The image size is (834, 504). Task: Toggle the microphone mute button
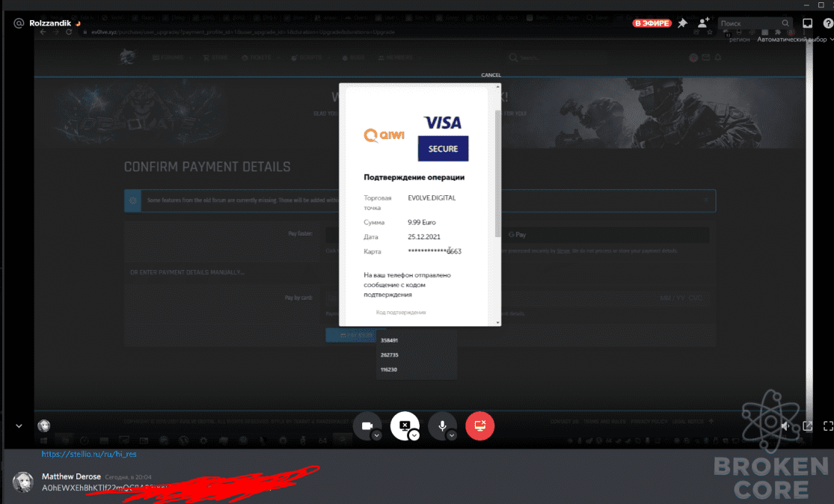tap(442, 425)
